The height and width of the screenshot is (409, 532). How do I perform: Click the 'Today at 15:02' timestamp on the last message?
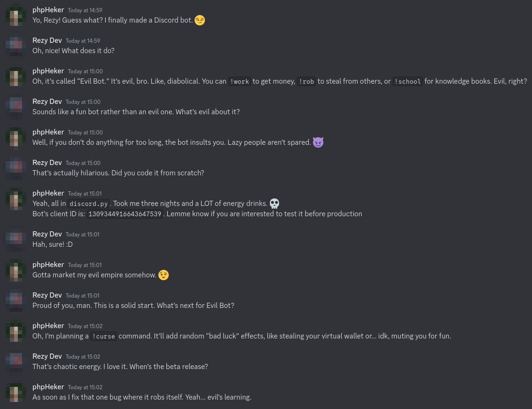pos(85,387)
